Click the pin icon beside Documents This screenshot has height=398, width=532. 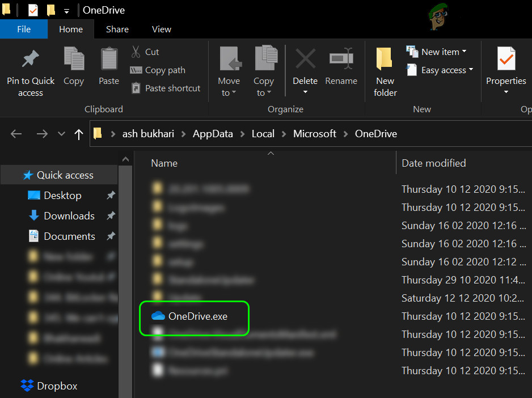coord(111,236)
